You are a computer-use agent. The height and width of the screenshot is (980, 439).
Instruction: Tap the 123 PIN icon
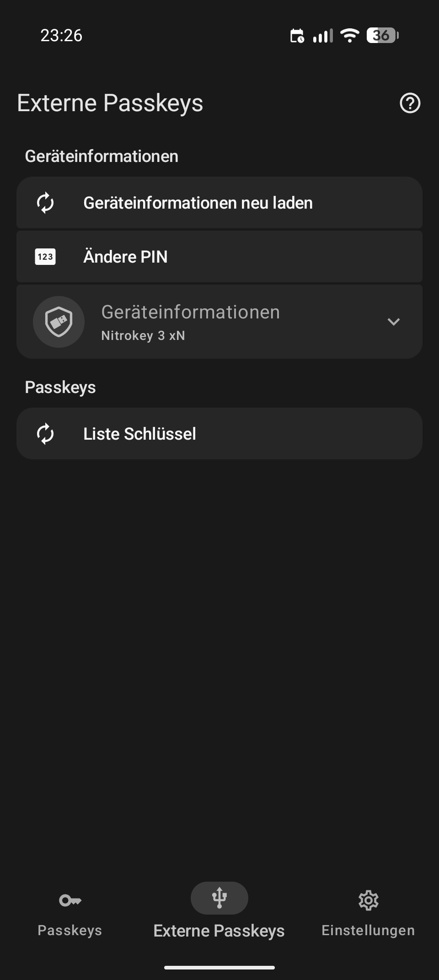(x=45, y=257)
